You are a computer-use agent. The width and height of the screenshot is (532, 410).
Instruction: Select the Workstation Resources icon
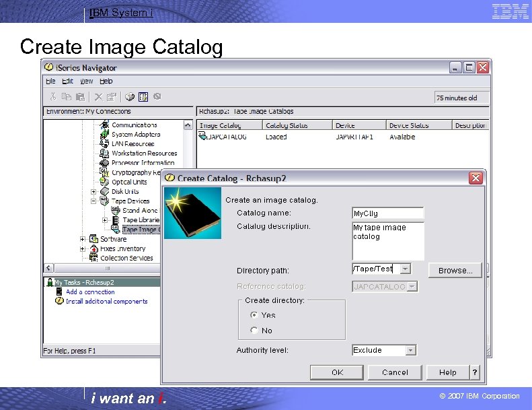coord(104,153)
